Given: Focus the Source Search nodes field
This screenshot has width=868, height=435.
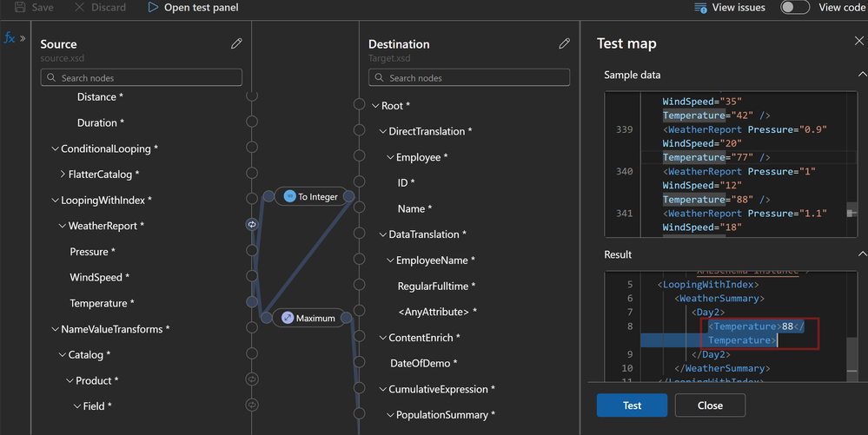Looking at the screenshot, I should 141,77.
